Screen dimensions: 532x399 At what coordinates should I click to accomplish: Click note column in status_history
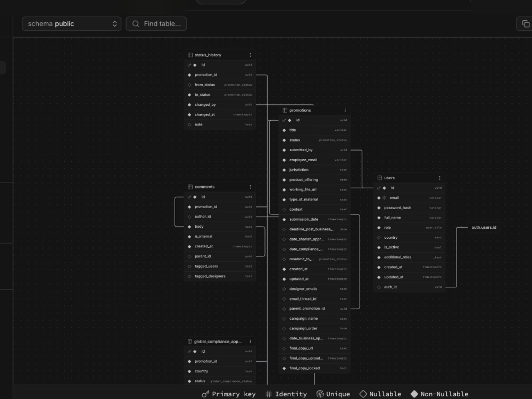click(x=220, y=124)
